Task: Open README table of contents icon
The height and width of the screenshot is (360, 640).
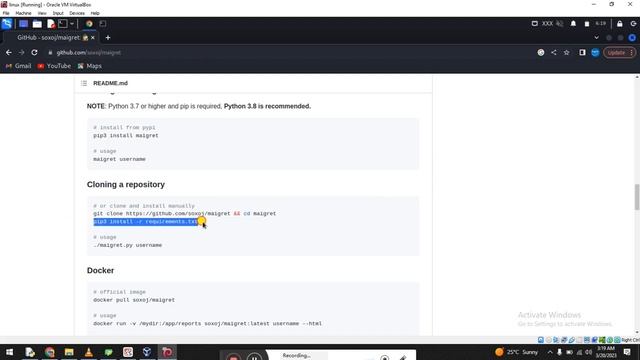Action: 84,83
